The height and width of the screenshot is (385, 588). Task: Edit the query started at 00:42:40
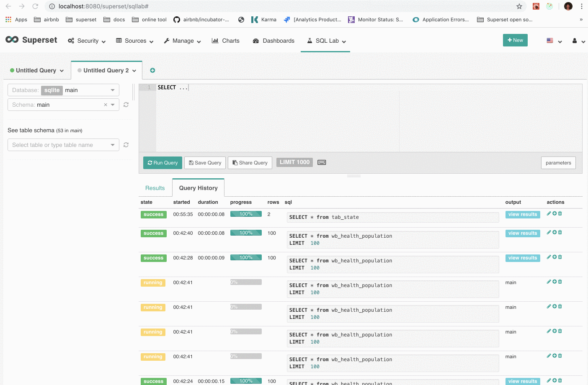[x=549, y=232]
